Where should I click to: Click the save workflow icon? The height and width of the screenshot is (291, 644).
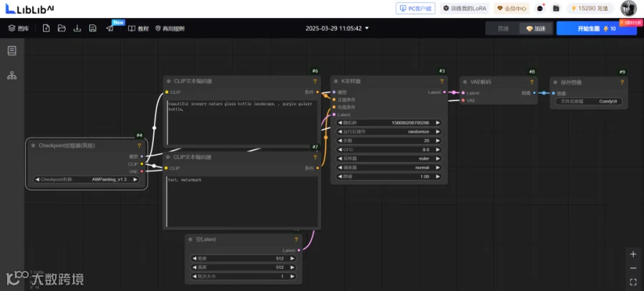pyautogui.click(x=93, y=29)
